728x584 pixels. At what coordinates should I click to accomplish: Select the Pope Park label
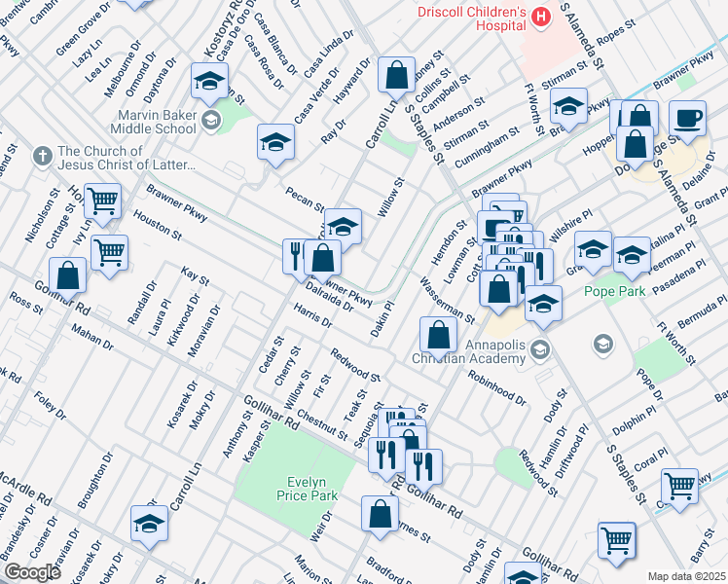615,291
